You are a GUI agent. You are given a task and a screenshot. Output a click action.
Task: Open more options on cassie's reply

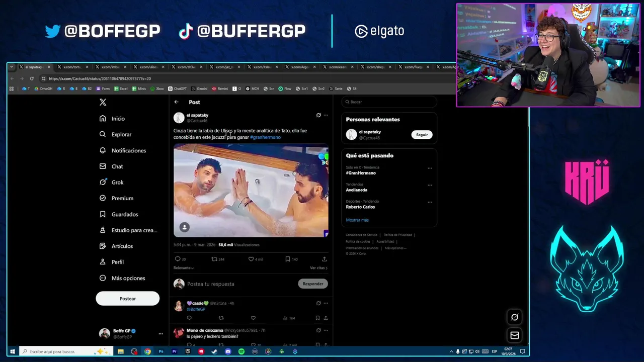click(x=326, y=303)
